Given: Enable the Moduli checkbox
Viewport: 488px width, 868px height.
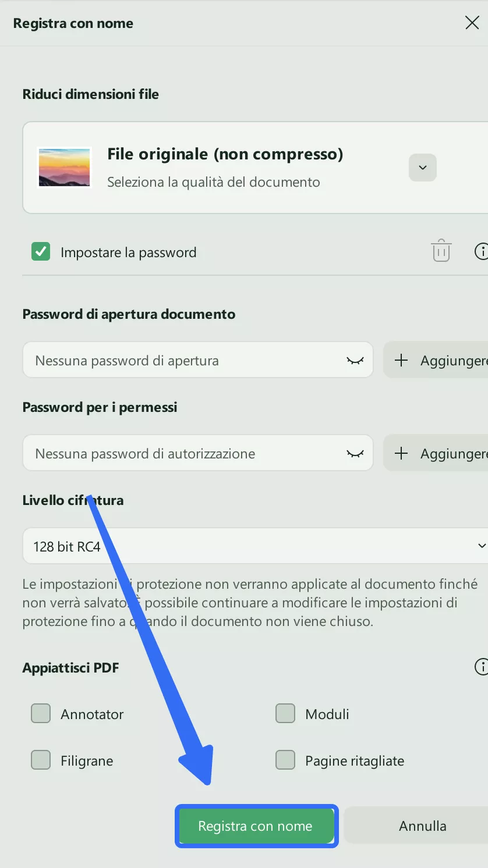Looking at the screenshot, I should (x=285, y=713).
